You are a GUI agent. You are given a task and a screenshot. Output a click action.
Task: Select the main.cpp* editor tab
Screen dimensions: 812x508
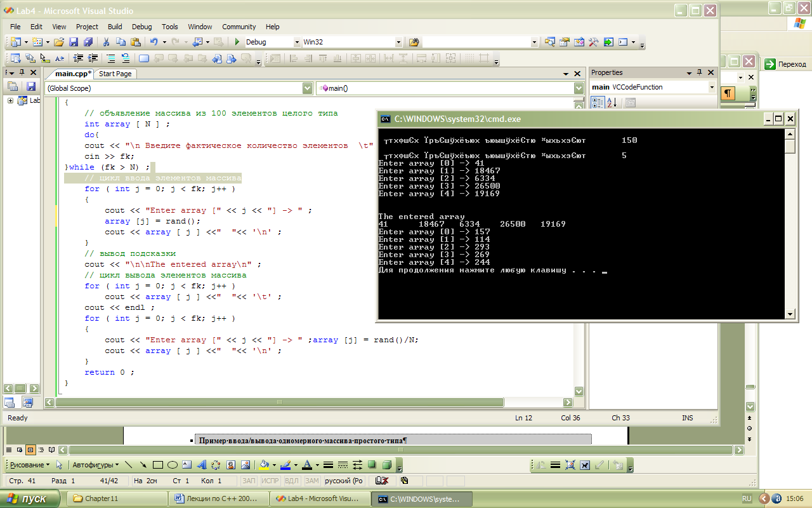coord(72,74)
